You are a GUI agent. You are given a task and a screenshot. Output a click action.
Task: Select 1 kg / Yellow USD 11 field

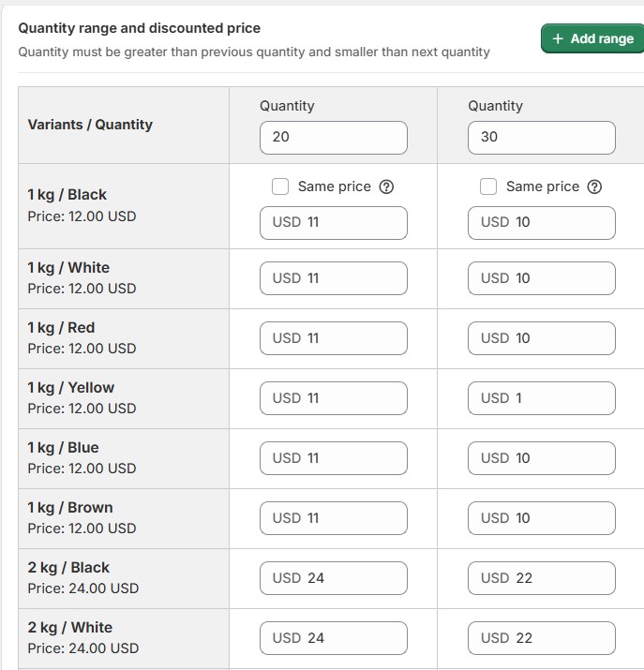point(333,398)
